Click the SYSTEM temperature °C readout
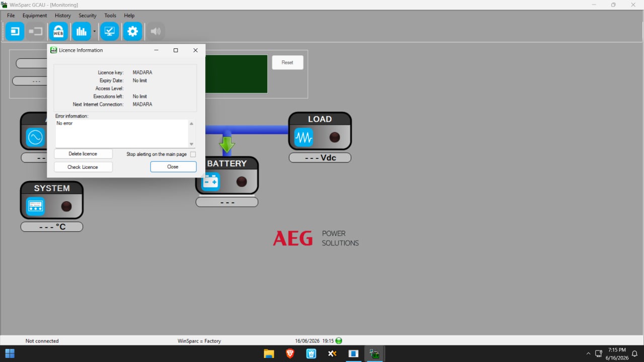The height and width of the screenshot is (362, 644). click(52, 227)
